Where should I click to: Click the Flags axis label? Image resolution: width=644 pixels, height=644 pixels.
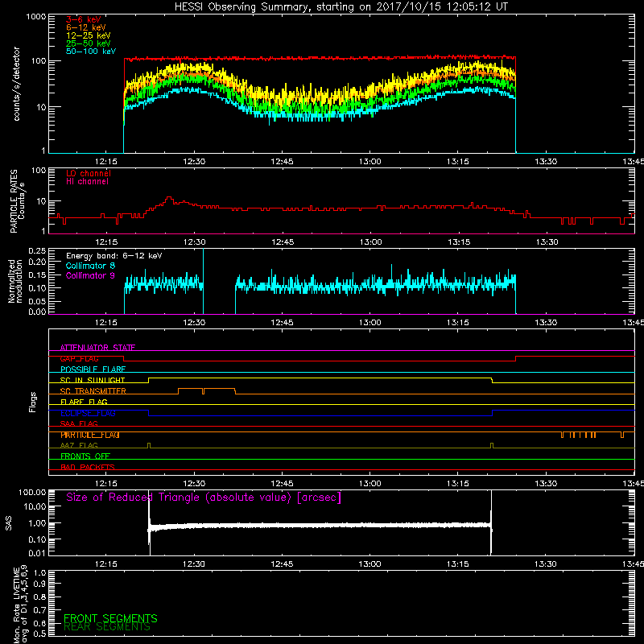[x=32, y=402]
